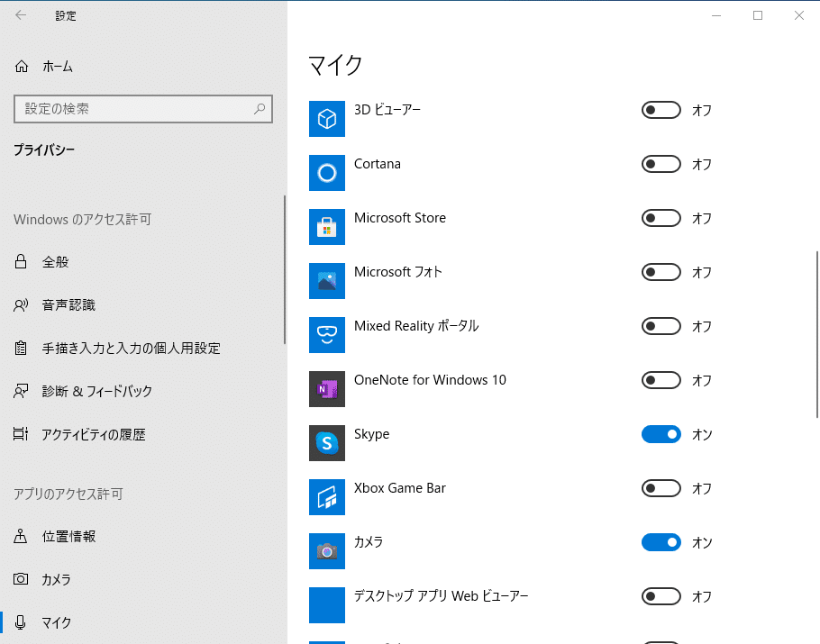
Task: Disable microphone access for Skype
Action: pos(661,434)
